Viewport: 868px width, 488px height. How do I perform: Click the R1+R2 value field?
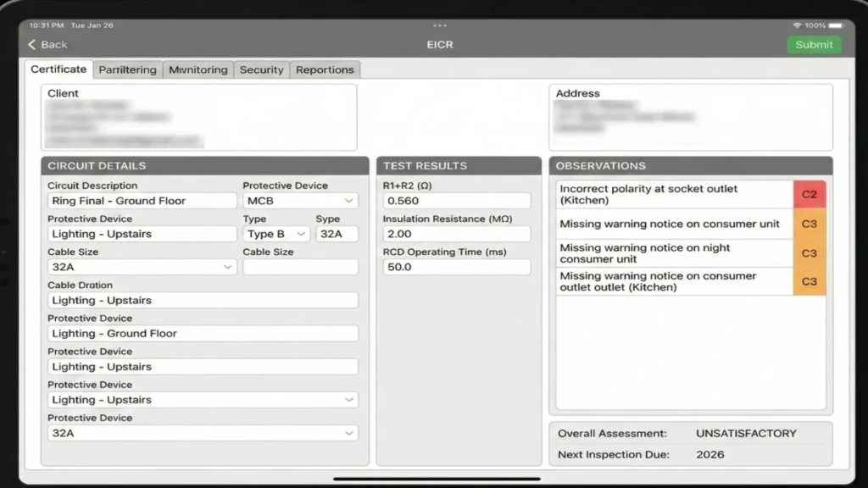coord(458,201)
